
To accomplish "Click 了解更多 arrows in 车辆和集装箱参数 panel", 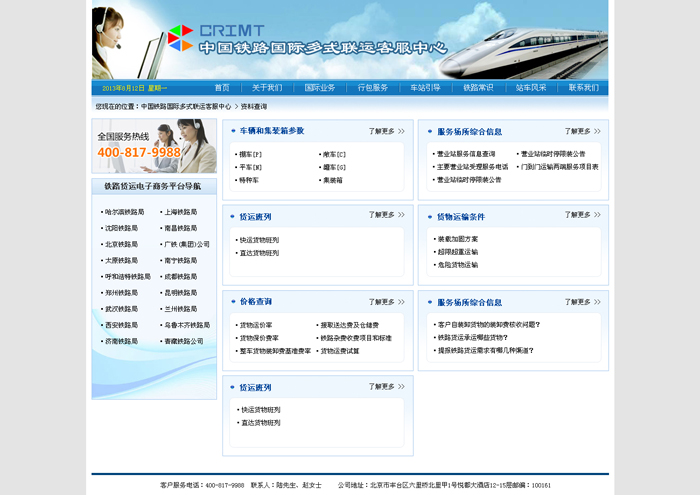I will tap(386, 131).
